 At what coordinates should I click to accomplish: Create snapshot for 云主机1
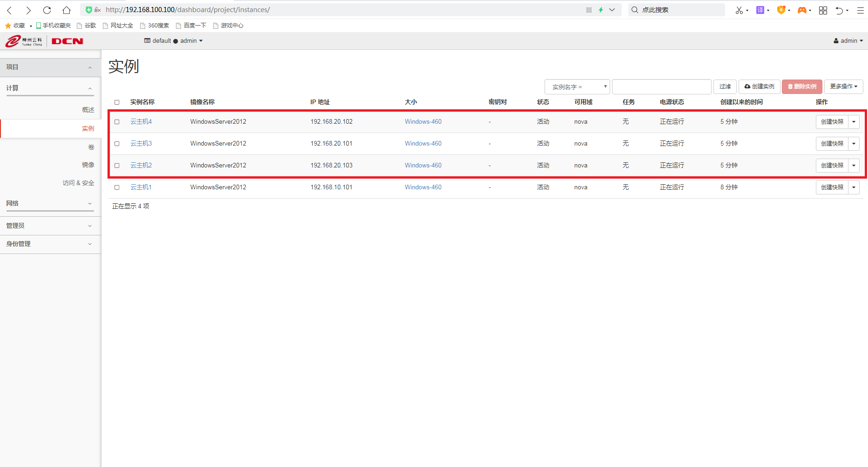[x=832, y=187]
